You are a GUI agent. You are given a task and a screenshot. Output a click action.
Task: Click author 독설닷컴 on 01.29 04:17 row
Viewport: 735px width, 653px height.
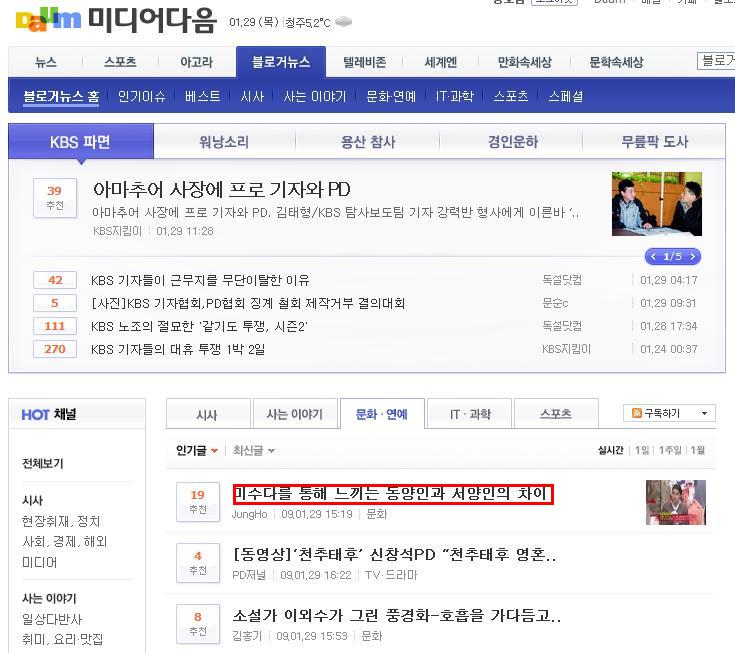562,280
